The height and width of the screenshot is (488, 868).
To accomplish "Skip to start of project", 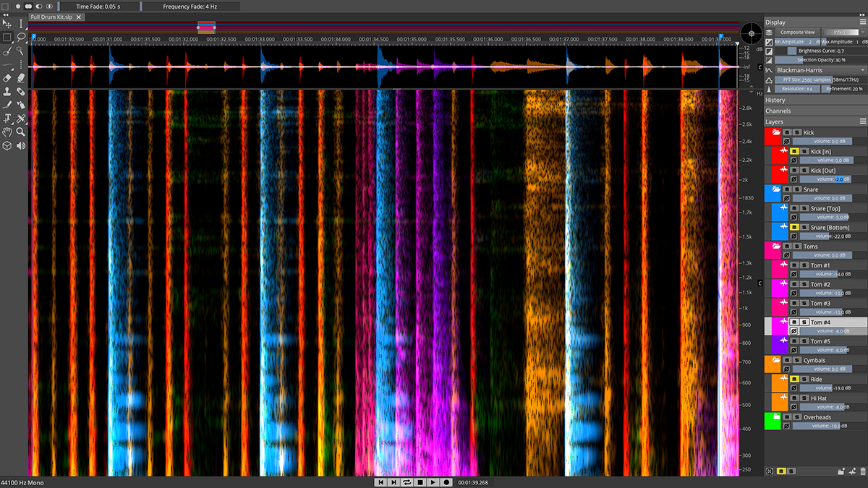I will [x=380, y=481].
